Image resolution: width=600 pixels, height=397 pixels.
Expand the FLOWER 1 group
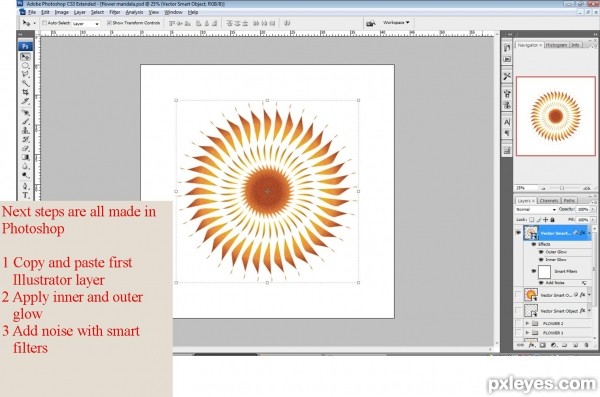coord(527,333)
